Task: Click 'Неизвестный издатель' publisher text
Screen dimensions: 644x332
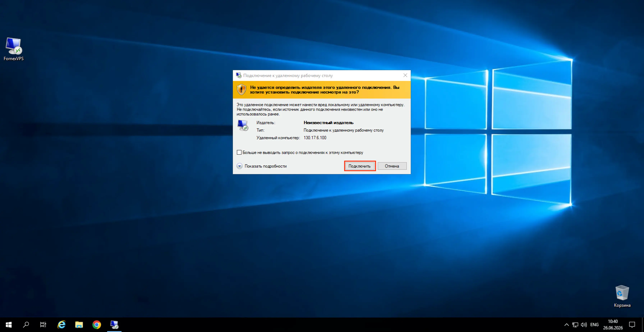Action: (328, 123)
